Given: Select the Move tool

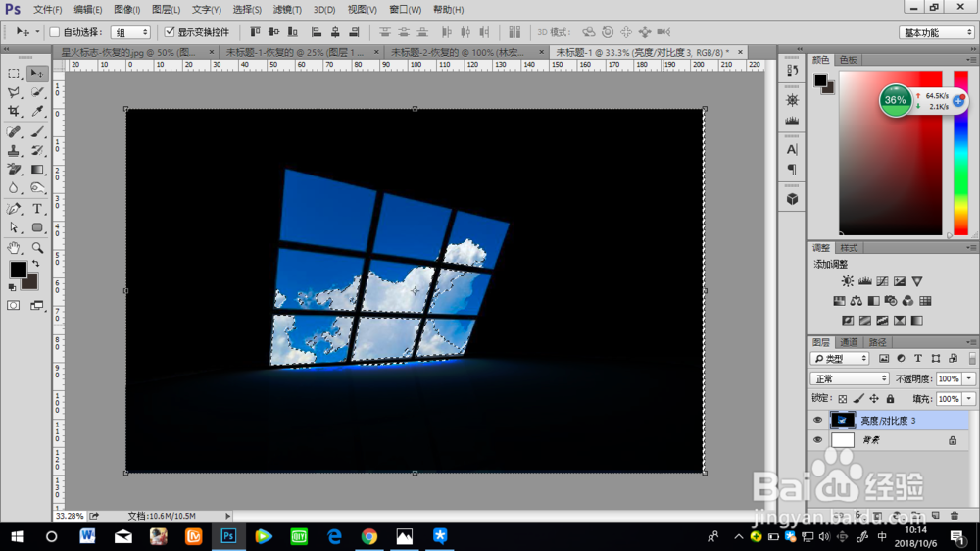Looking at the screenshot, I should click(x=37, y=74).
